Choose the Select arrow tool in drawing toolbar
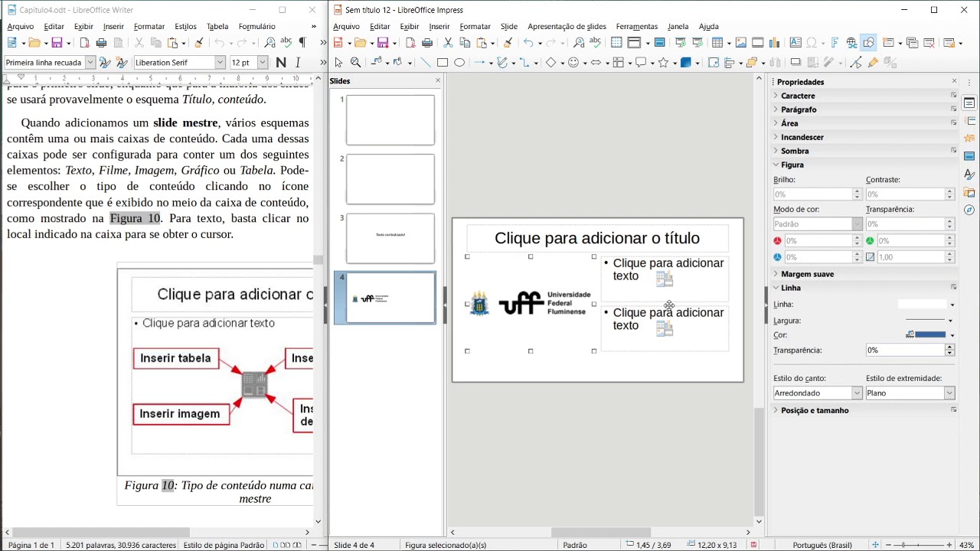Screen dimensions: 980x551 [338, 63]
